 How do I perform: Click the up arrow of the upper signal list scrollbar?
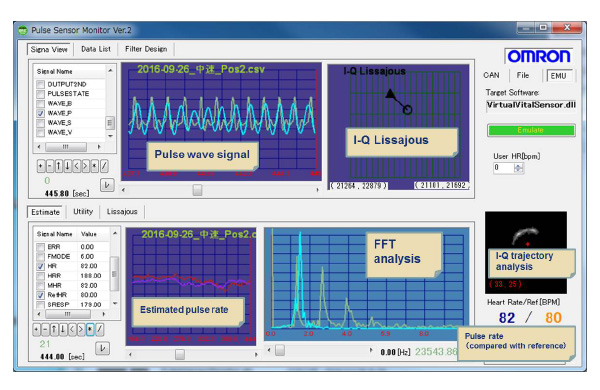110,71
